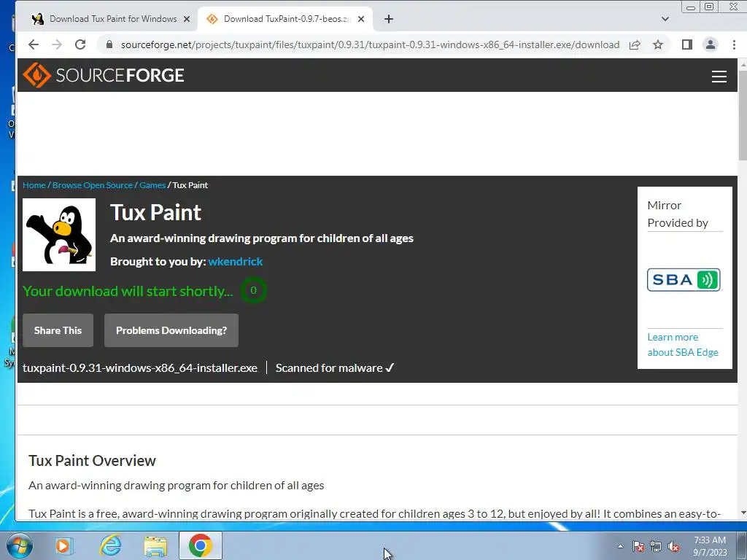Open the taskbar clock showing 7:33 AM
This screenshot has height=560, width=747.
click(x=710, y=546)
